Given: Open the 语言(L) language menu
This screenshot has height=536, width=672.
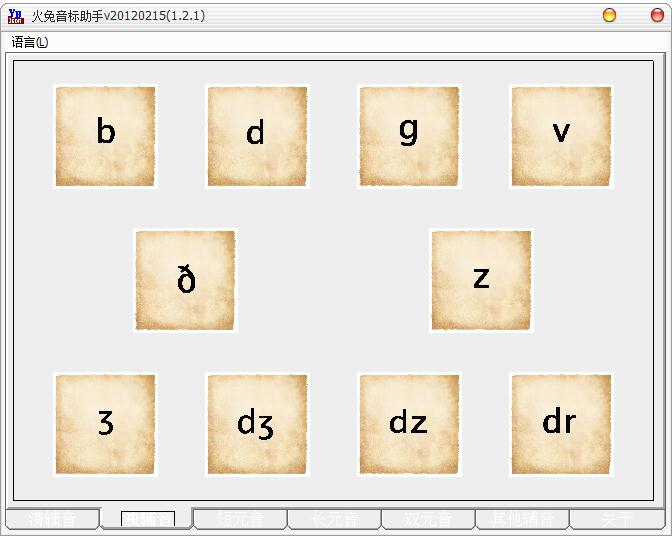Looking at the screenshot, I should pos(30,42).
